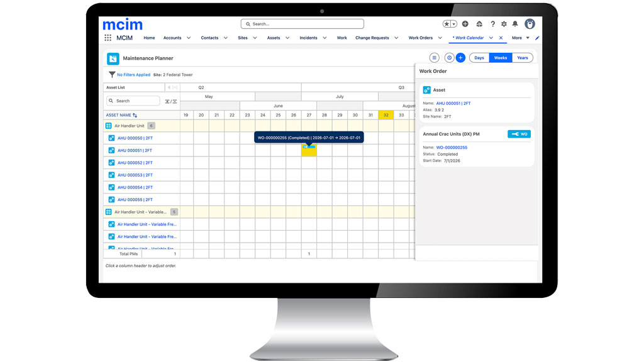This screenshot has width=644, height=362.
Task: Click the global actions plus icon
Action: tap(465, 24)
